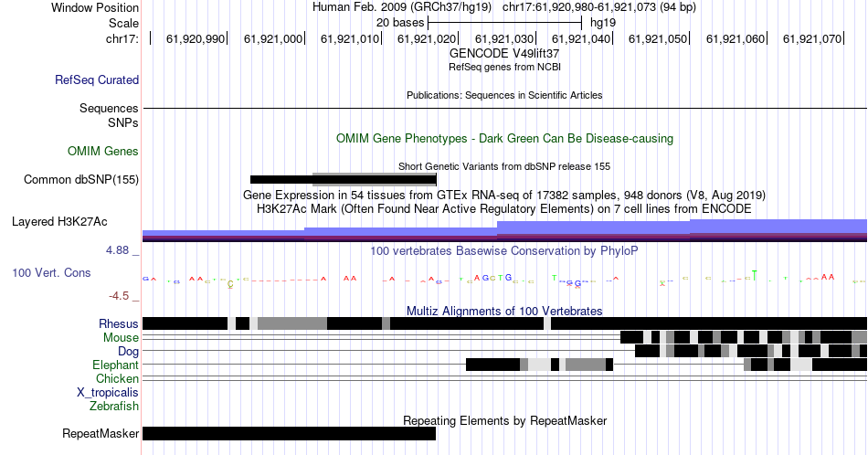The height and width of the screenshot is (455, 868).
Task: Open the 100 Vert. Cons track label
Action: [x=51, y=272]
